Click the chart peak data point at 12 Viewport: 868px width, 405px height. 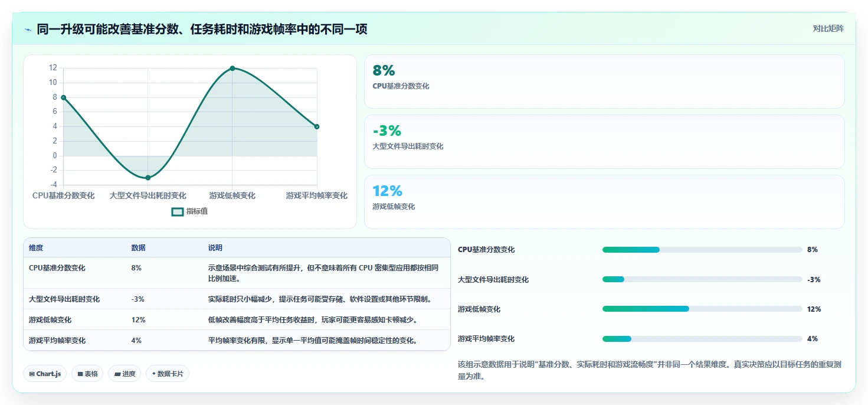click(x=232, y=68)
